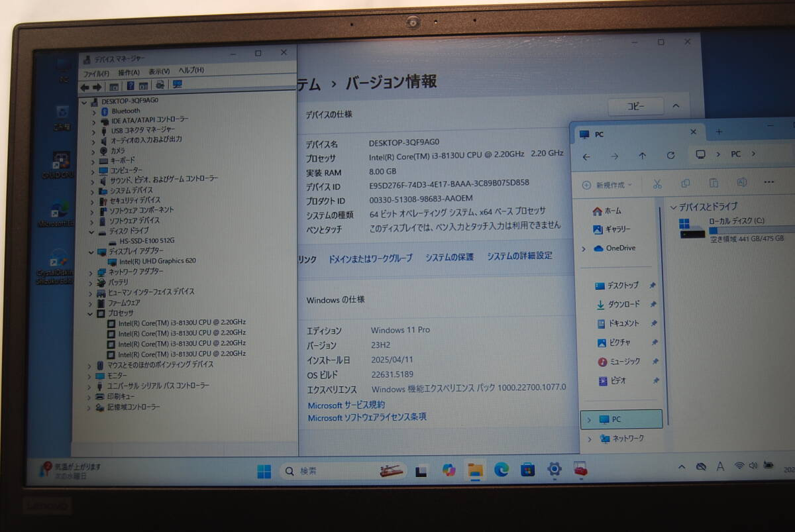The image size is (795, 532).
Task: Expand the キーボード device category
Action: click(x=93, y=161)
